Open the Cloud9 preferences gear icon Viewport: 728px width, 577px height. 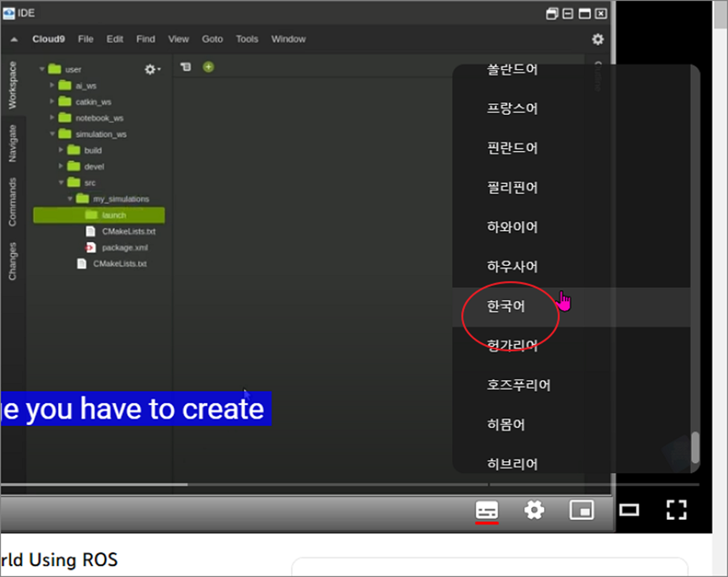[598, 39]
